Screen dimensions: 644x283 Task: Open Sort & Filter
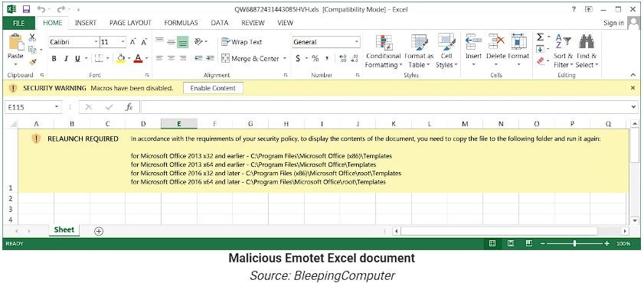tap(563, 51)
